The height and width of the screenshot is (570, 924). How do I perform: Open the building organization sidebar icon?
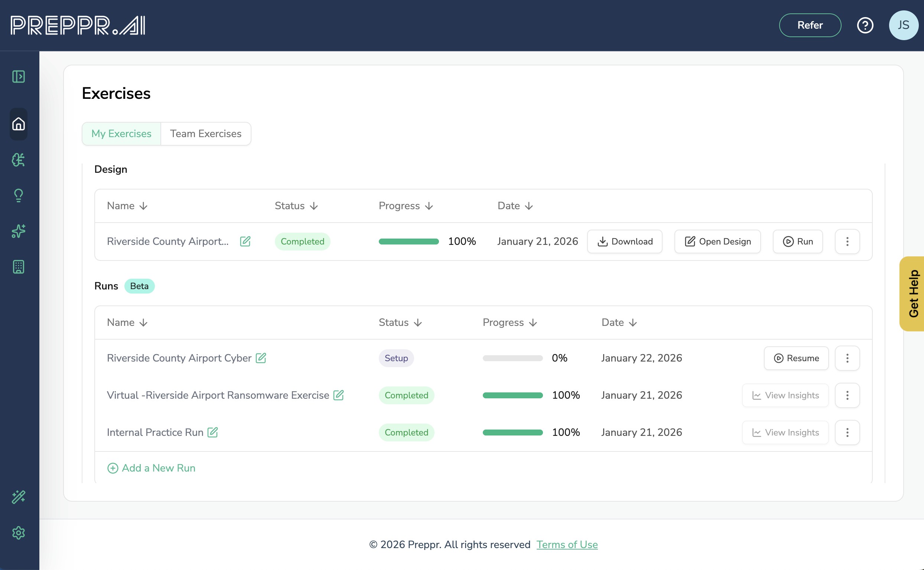(x=19, y=267)
